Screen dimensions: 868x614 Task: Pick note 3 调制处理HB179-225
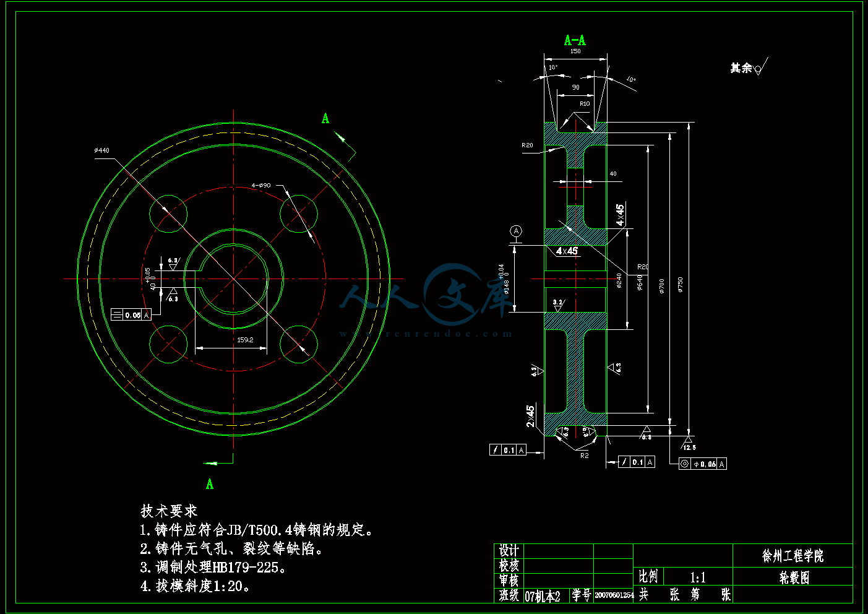tap(213, 568)
